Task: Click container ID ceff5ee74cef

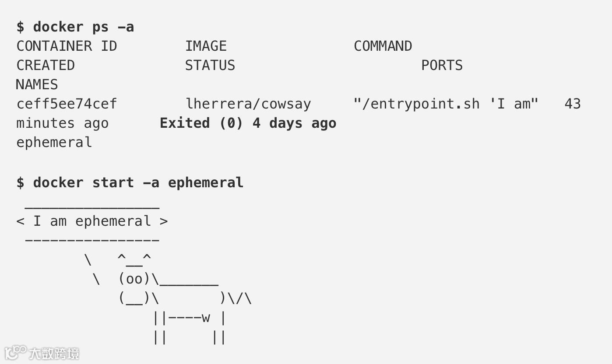Action: tap(67, 104)
